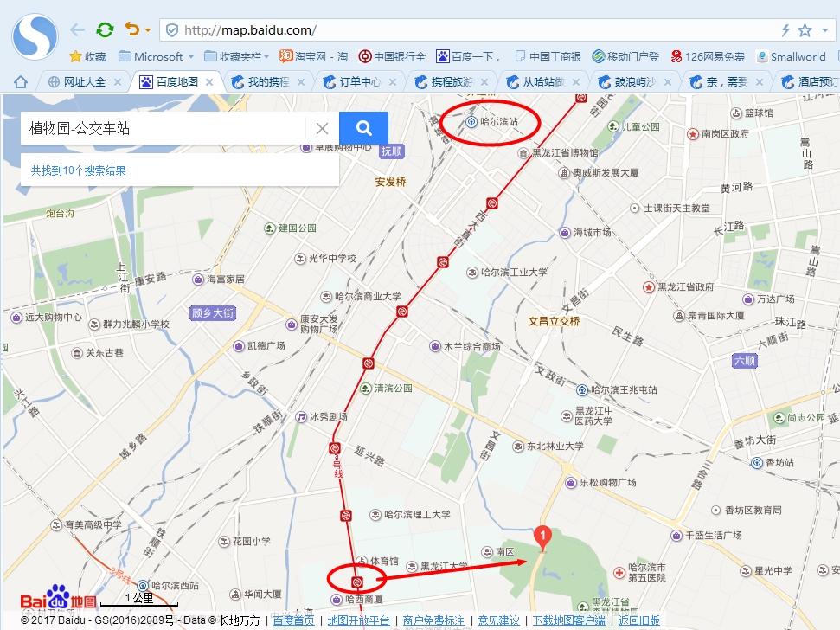
Task: Click the 凯德广场 shopping icon
Action: pos(239,346)
